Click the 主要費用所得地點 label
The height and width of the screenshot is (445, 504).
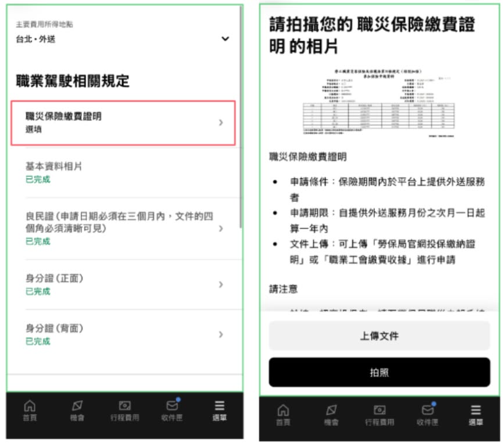click(44, 24)
